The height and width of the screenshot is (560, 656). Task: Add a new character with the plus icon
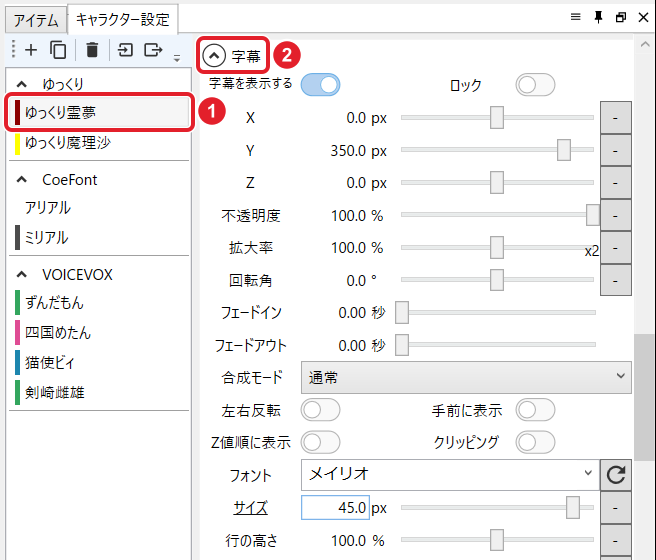pos(31,50)
